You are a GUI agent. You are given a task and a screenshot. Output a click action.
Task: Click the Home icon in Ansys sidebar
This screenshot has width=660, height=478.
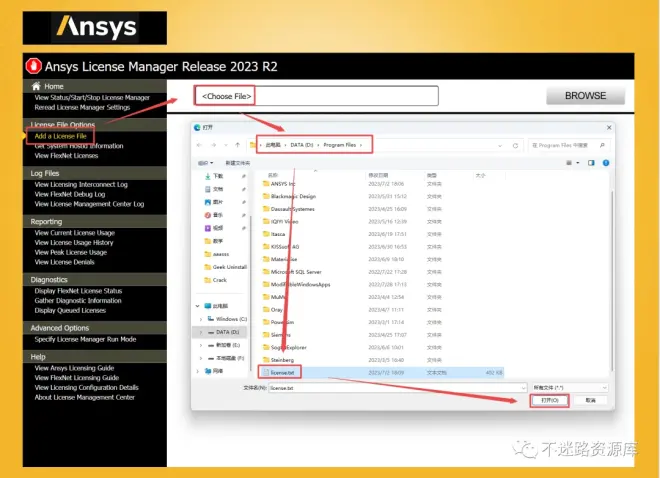(36, 86)
